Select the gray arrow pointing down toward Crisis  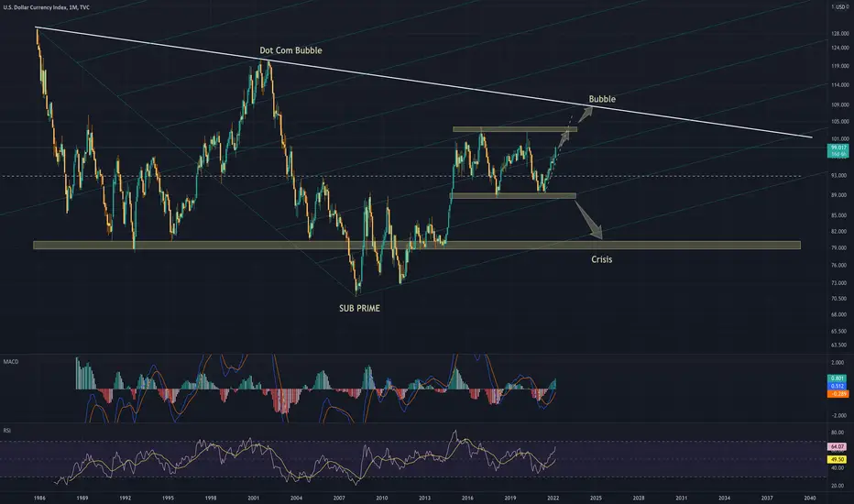(x=590, y=221)
